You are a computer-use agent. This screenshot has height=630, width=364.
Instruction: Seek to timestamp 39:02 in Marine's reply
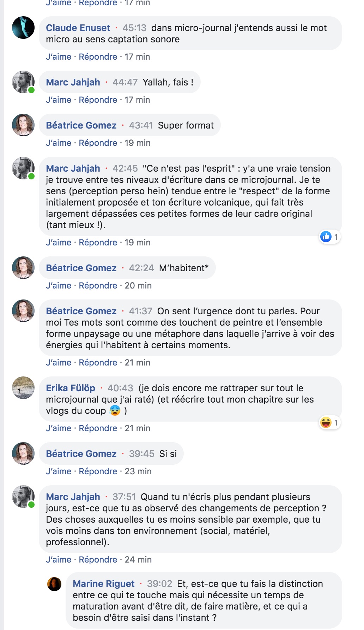[x=159, y=584]
